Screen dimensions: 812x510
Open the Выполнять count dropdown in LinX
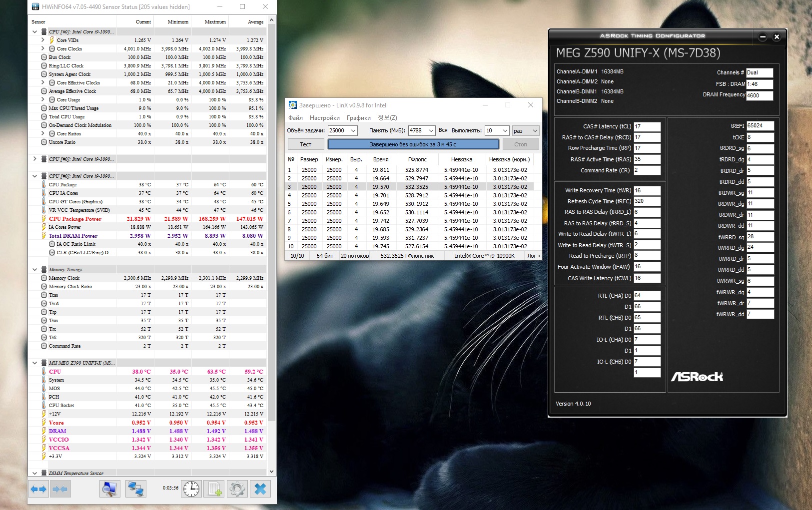pyautogui.click(x=505, y=131)
